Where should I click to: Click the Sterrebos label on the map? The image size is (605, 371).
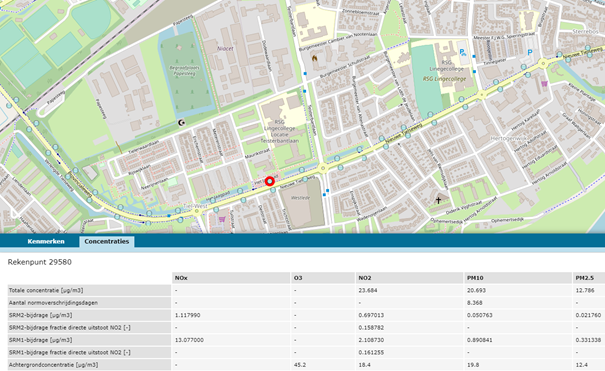tap(585, 31)
